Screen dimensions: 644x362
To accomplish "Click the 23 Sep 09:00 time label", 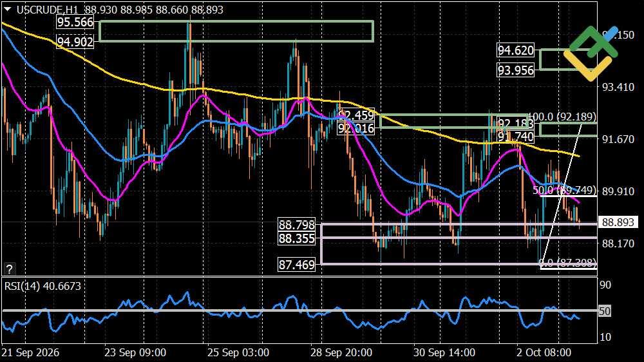I will tap(135, 352).
